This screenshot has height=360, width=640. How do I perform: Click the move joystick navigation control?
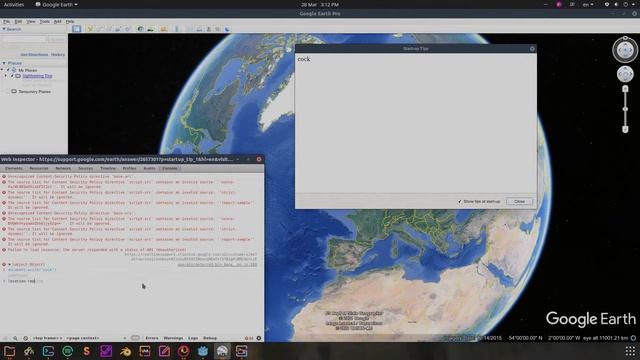coord(625,74)
